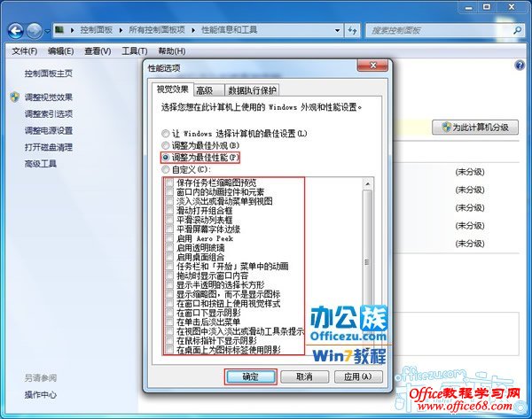Image resolution: width=532 pixels, height=419 pixels.
Task: Click the effects list scroll-up arrow
Action: tap(367, 184)
